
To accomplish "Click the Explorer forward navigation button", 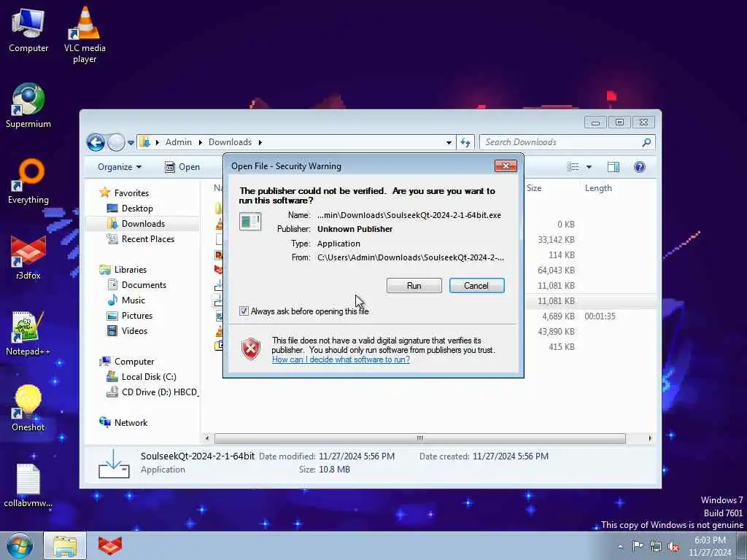I will (x=116, y=142).
